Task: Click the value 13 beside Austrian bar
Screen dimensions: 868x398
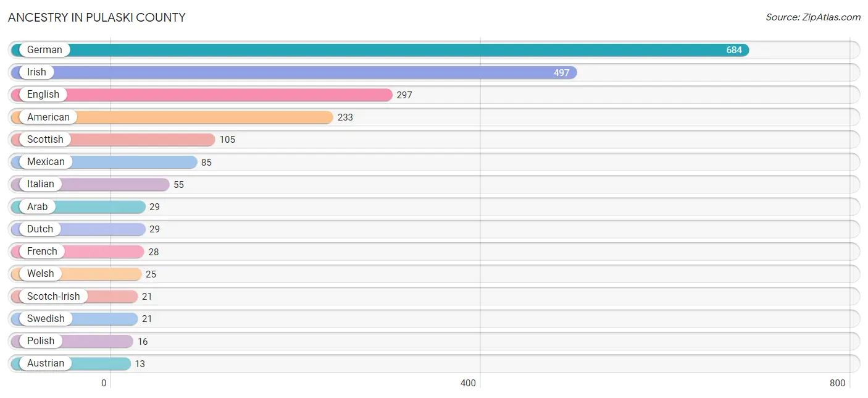Action: 140,363
